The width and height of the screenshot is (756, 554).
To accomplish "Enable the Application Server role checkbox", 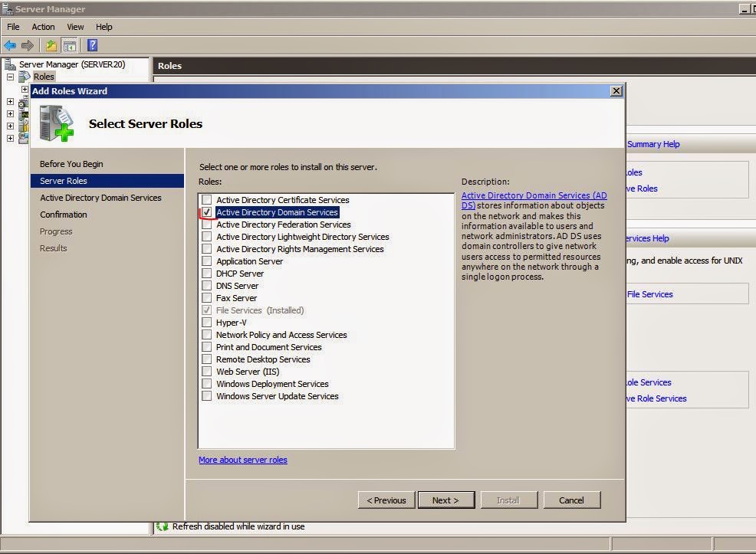I will [x=206, y=261].
